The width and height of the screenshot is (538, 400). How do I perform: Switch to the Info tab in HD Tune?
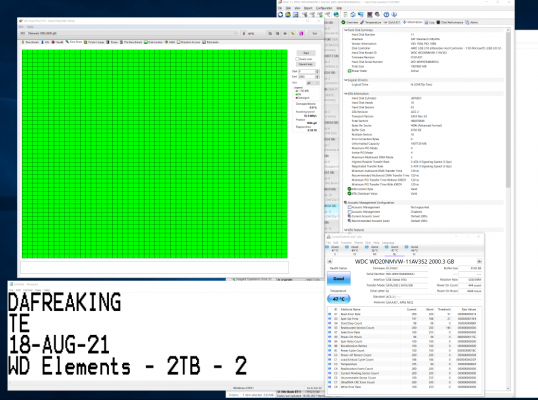coord(45,42)
